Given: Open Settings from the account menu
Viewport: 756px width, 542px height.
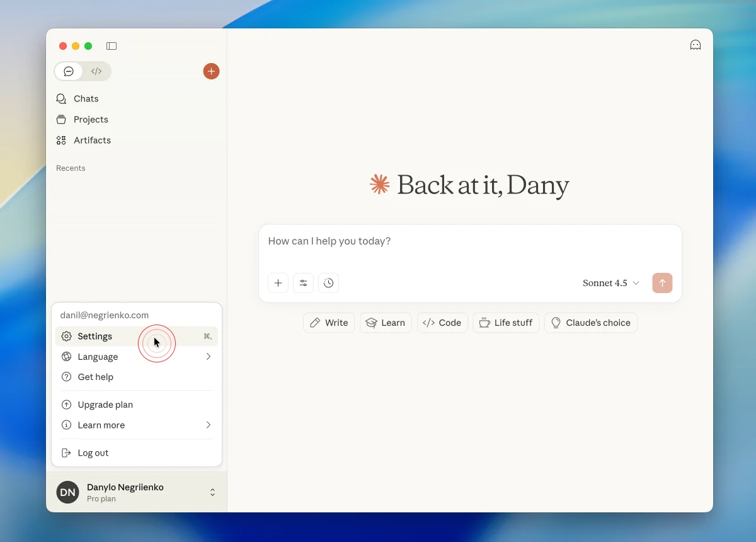Looking at the screenshot, I should click(x=95, y=337).
